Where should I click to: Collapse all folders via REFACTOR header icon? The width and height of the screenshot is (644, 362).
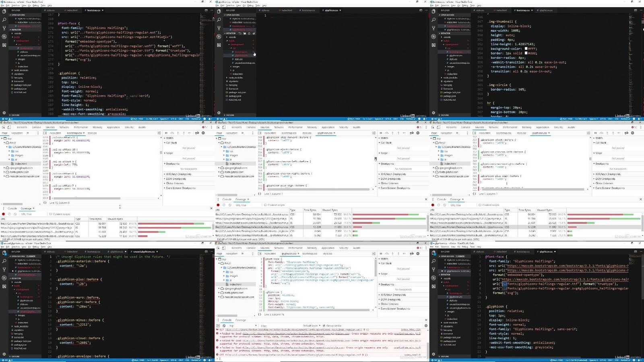pos(253,33)
